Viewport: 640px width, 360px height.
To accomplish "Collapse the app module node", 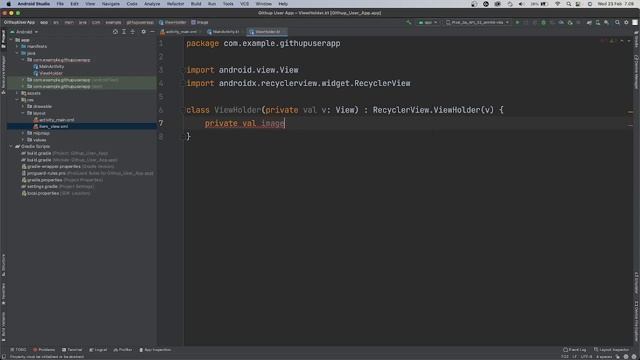I will (11, 40).
